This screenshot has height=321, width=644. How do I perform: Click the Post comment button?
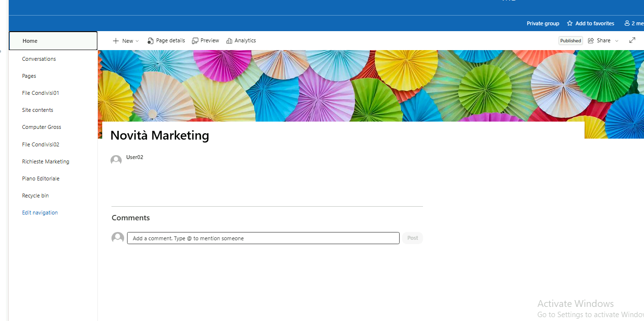[412, 238]
